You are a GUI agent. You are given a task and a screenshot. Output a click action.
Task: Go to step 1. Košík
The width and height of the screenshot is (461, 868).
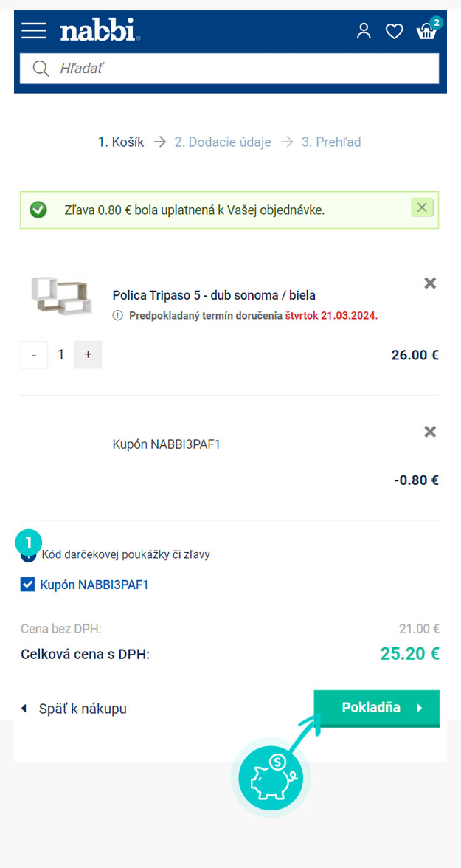[x=121, y=142]
